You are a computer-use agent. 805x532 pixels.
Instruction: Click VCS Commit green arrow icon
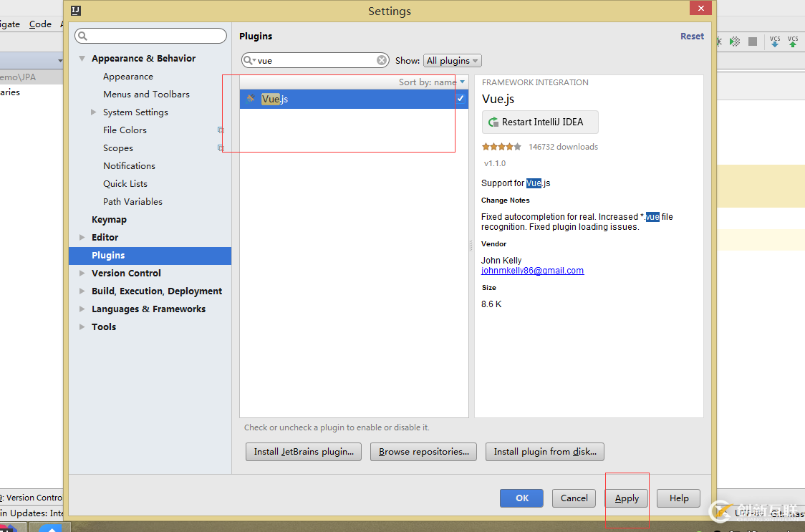coord(793,42)
